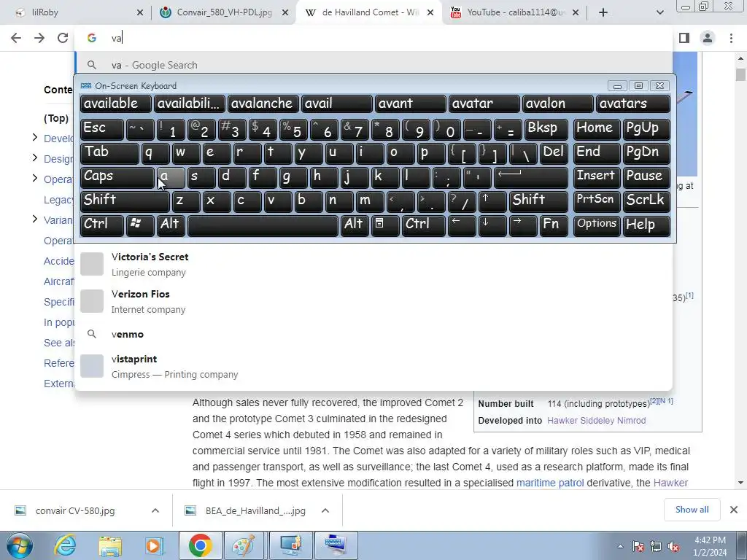The image size is (747, 560).
Task: Choose the word prediction 'available'
Action: click(x=116, y=104)
